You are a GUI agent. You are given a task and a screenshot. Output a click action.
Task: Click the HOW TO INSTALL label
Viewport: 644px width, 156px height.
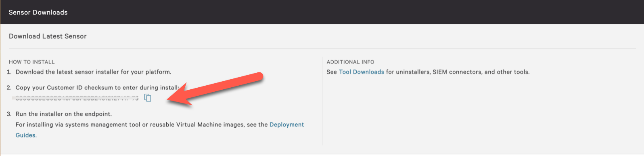point(32,62)
